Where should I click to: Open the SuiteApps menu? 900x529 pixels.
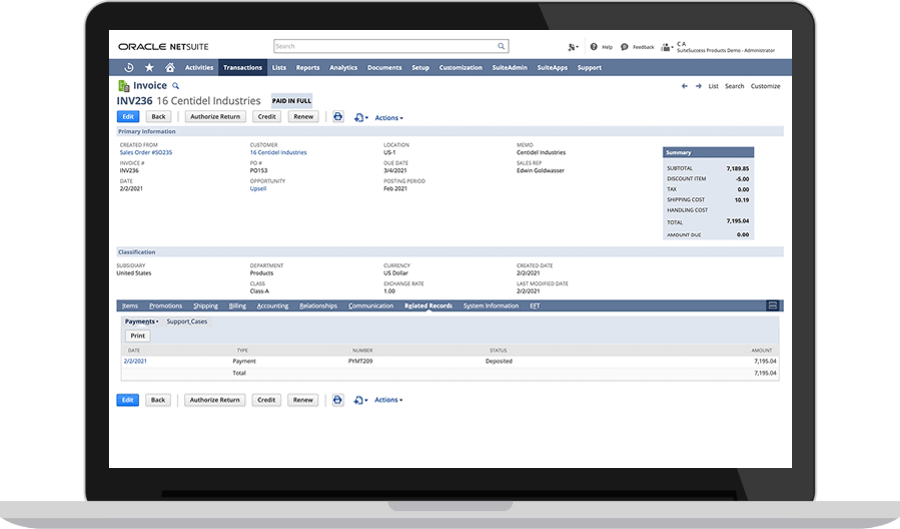[552, 68]
